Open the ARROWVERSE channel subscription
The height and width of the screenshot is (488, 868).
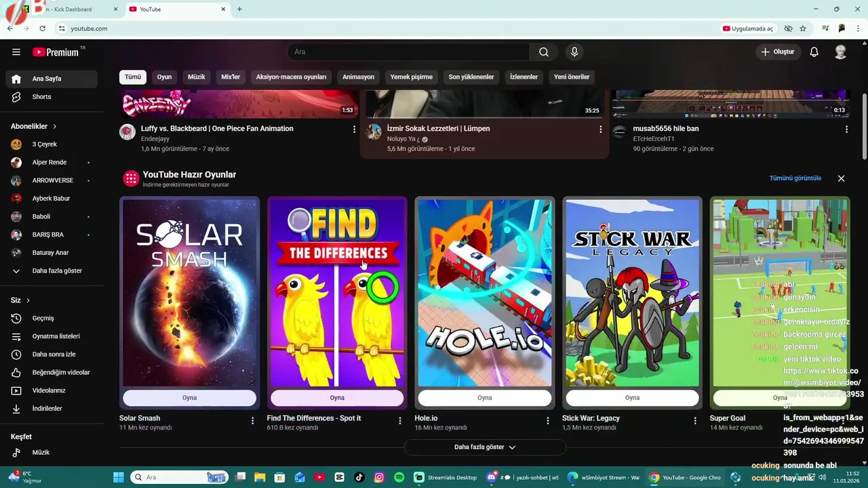52,180
